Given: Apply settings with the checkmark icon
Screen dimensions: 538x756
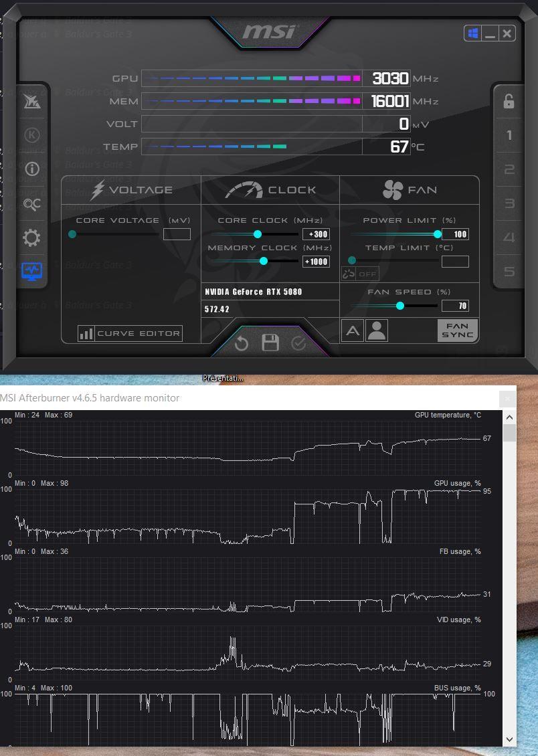Looking at the screenshot, I should coord(298,343).
